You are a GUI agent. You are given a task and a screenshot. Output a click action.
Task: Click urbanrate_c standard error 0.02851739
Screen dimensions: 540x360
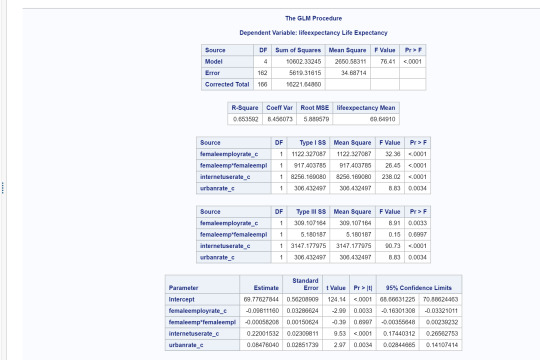point(302,345)
